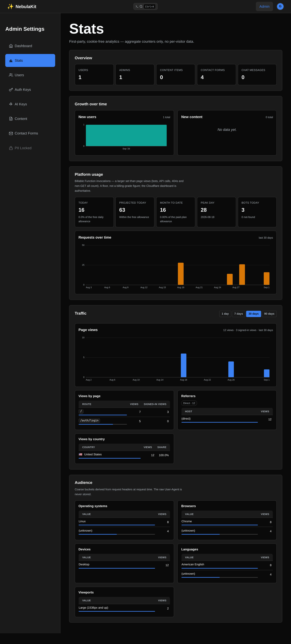Click the Bots Today card
Image resolution: width=291 pixels, height=644 pixels.
257,212
